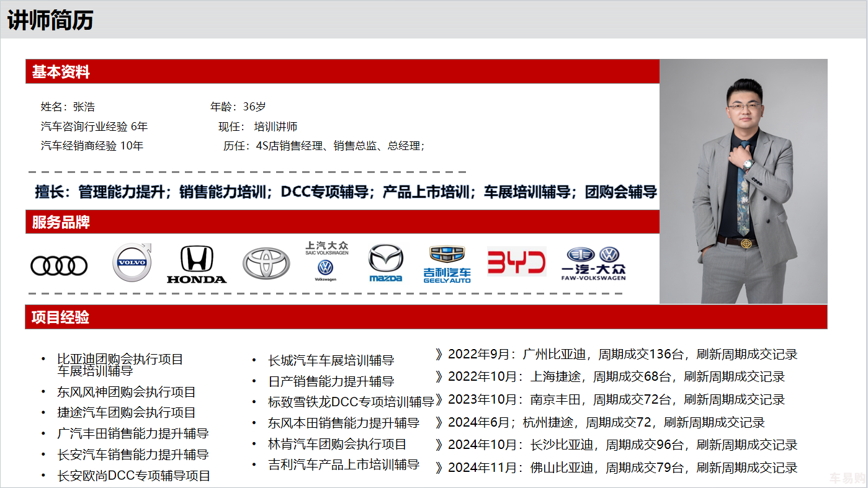Select the text 姓名：张浩
Image resolution: width=868 pixels, height=488 pixels.
(x=68, y=107)
